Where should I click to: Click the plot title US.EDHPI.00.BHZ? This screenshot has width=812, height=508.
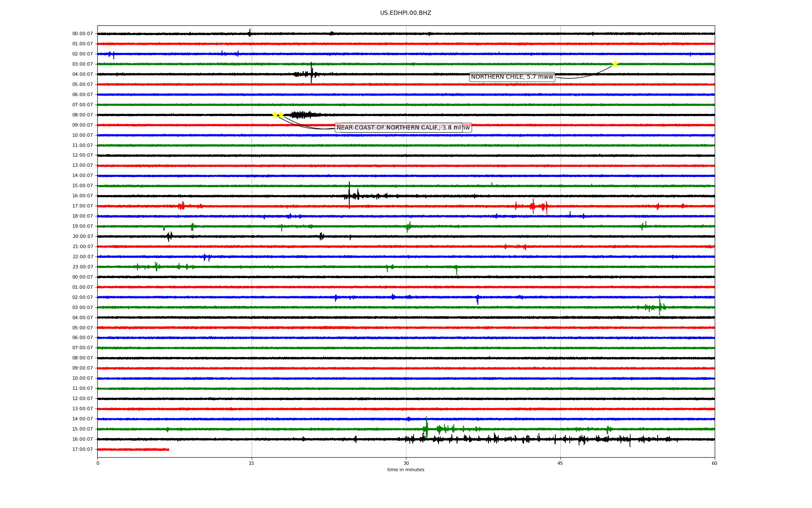click(x=406, y=13)
